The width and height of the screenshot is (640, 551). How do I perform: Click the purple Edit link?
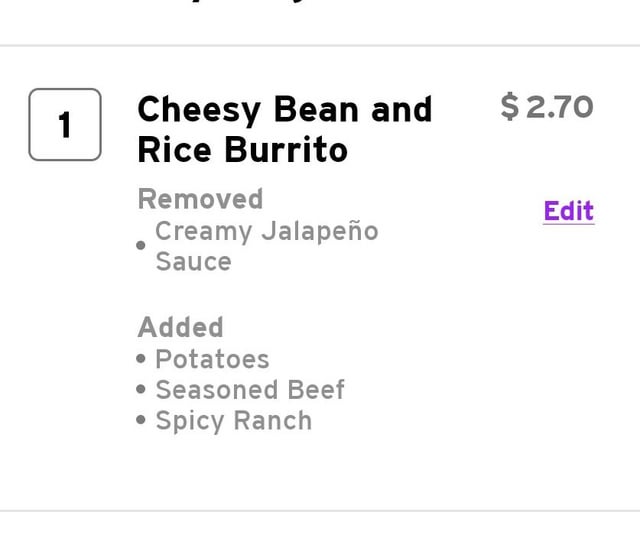tap(569, 211)
